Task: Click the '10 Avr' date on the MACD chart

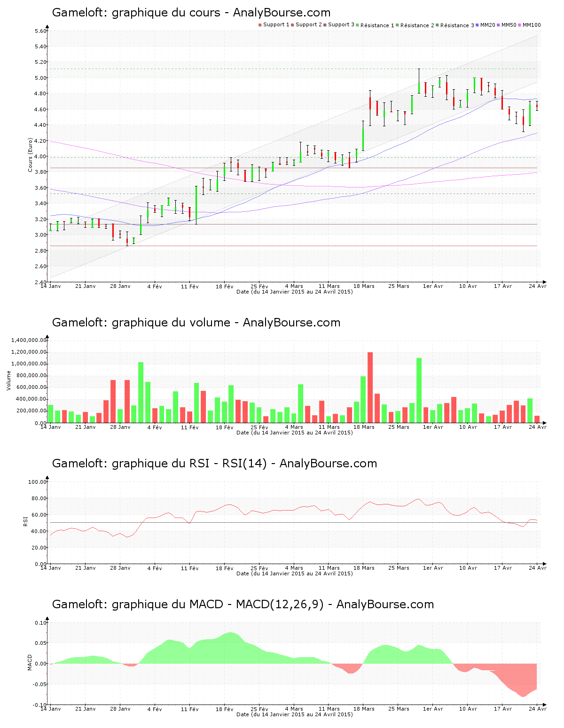Action: pos(468,709)
